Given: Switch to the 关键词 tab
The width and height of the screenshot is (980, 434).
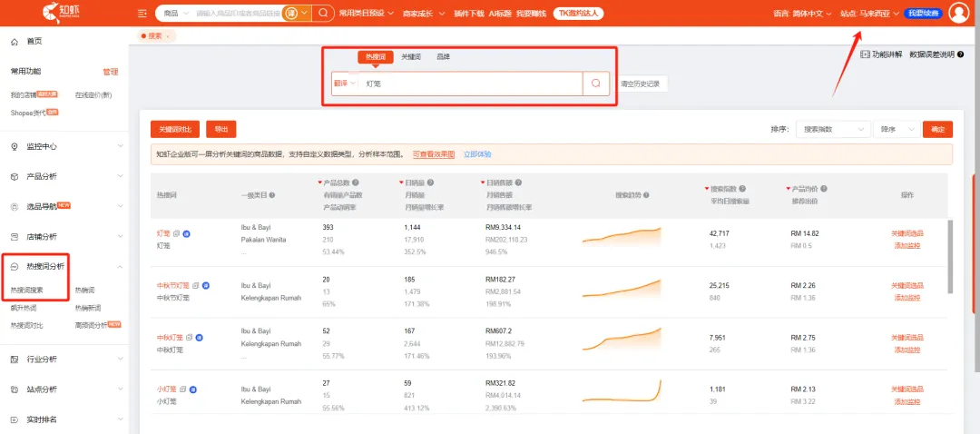Looking at the screenshot, I should [411, 57].
